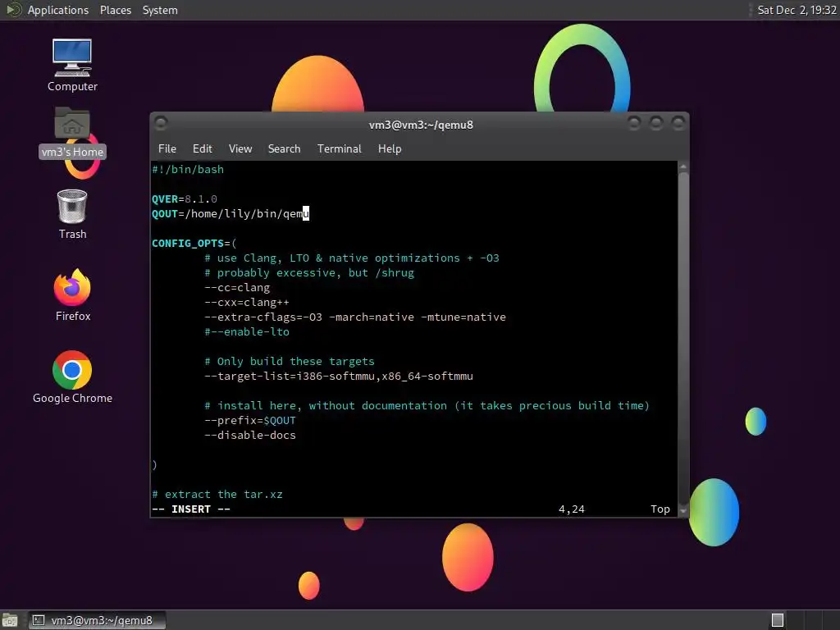Click the 4,24 cursor position indicator
The height and width of the screenshot is (630, 840).
point(572,509)
